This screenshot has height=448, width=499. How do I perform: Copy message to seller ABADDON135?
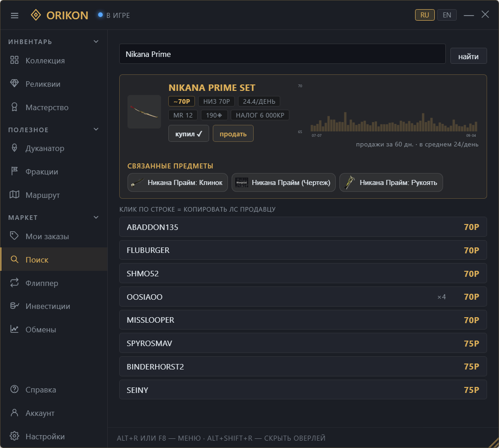tap(303, 227)
